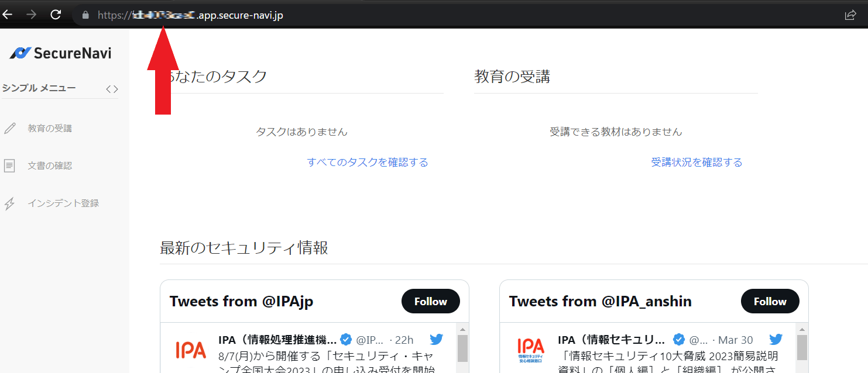Focus the app.secure-navi.jp address bar
The width and height of the screenshot is (868, 373).
tap(457, 15)
